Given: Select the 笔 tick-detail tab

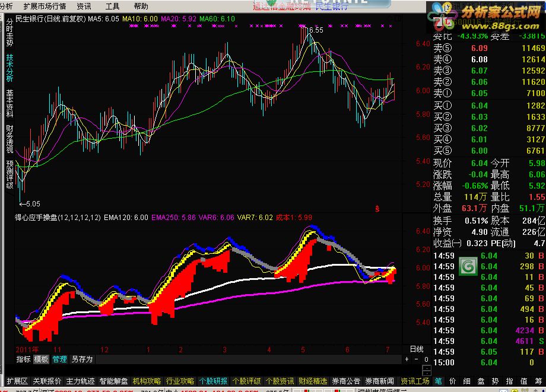Looking at the screenshot, I should point(438,381).
